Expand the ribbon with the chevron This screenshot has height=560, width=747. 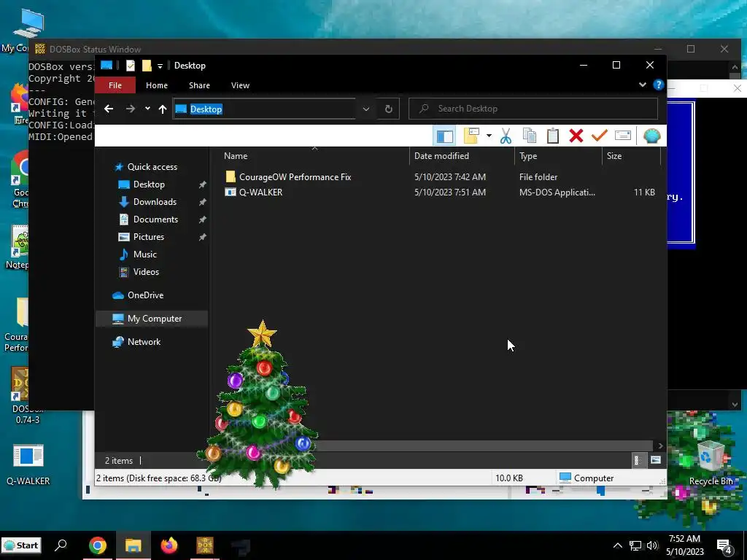(x=642, y=85)
